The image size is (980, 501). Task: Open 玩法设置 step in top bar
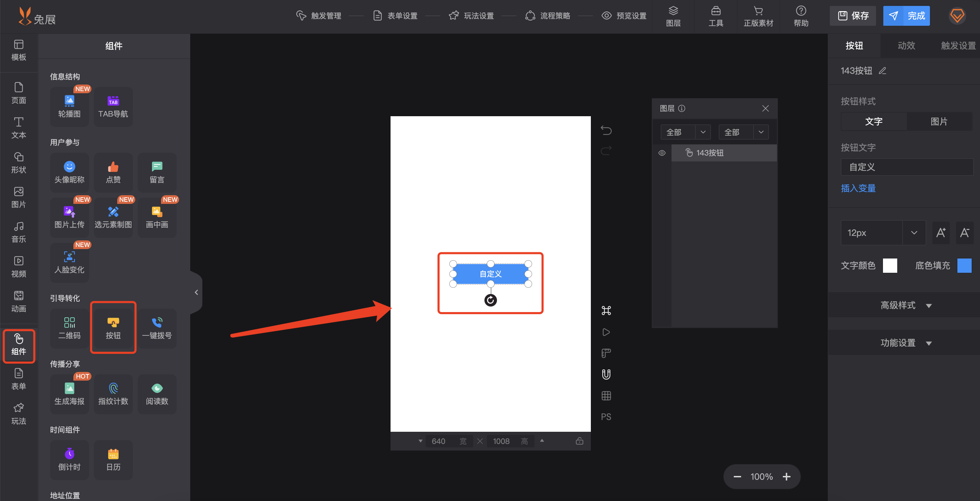click(471, 16)
